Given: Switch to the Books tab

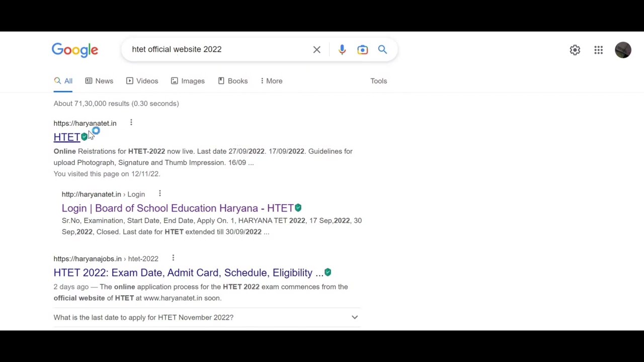Looking at the screenshot, I should pyautogui.click(x=232, y=81).
